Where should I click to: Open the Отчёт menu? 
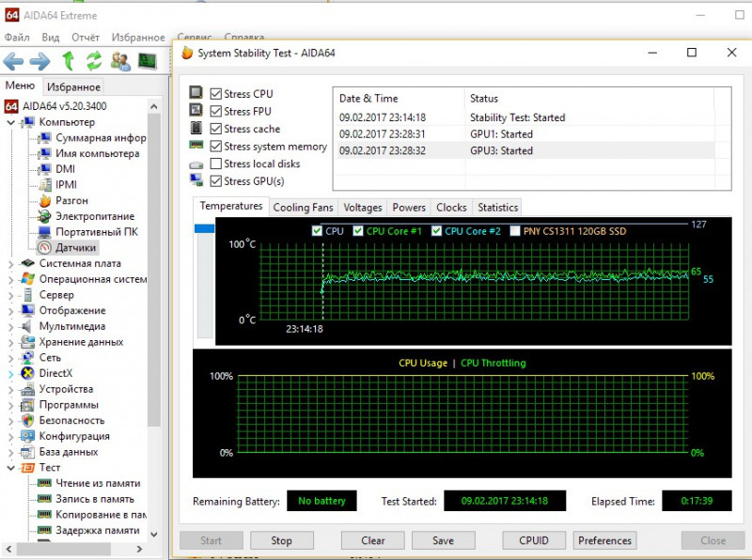pos(86,37)
